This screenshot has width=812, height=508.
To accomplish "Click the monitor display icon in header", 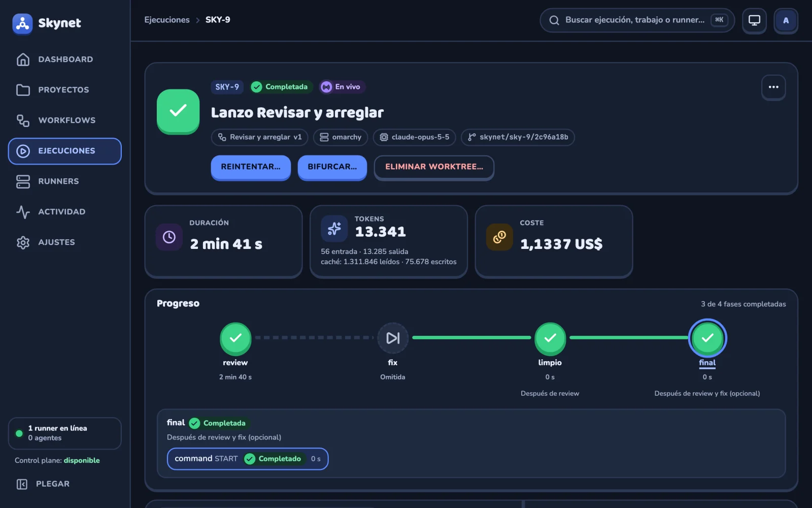I will pos(755,20).
